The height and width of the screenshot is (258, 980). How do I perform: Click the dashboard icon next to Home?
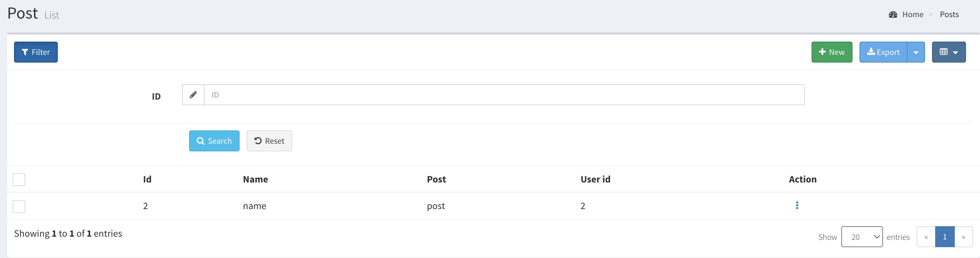coord(892,15)
